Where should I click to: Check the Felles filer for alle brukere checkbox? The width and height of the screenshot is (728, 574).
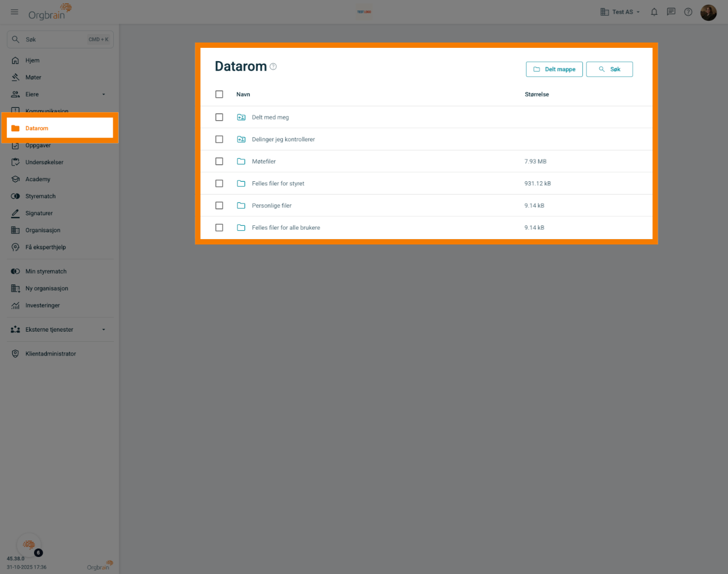[x=219, y=227]
